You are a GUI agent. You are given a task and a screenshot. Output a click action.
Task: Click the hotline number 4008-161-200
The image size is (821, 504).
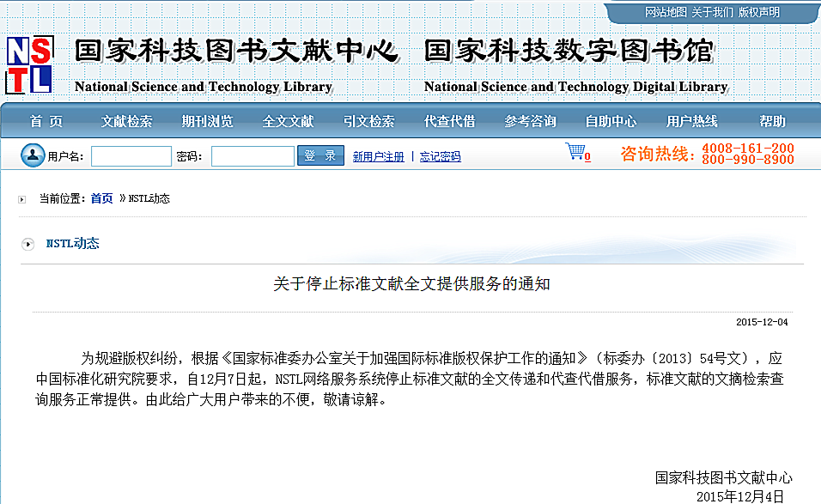(x=748, y=149)
